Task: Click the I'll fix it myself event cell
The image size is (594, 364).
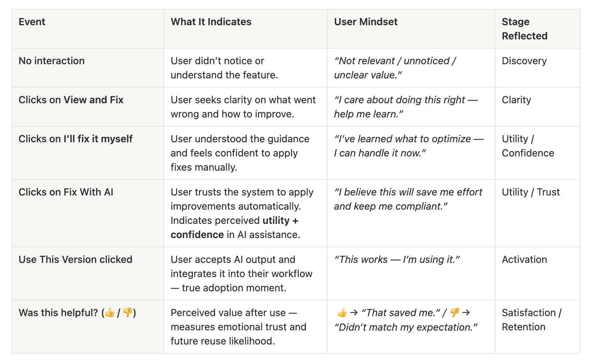Action: (x=88, y=153)
